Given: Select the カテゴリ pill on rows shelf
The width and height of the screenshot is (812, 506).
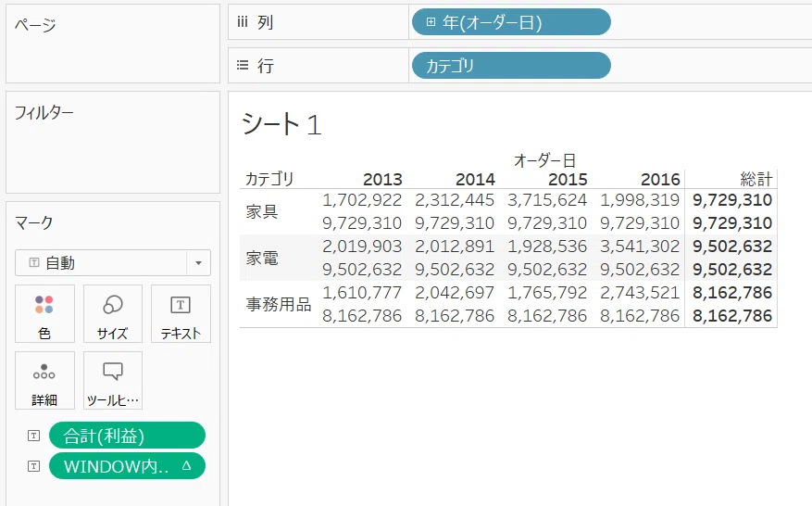Looking at the screenshot, I should pyautogui.click(x=511, y=65).
